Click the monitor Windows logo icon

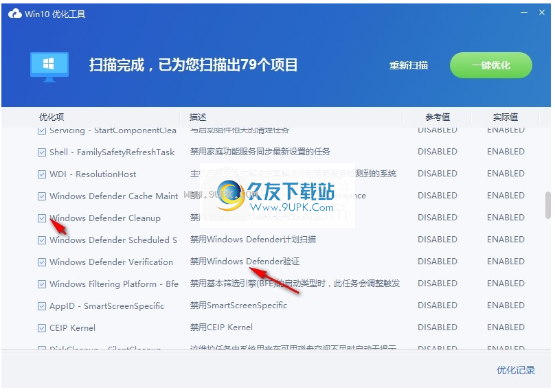pos(49,67)
